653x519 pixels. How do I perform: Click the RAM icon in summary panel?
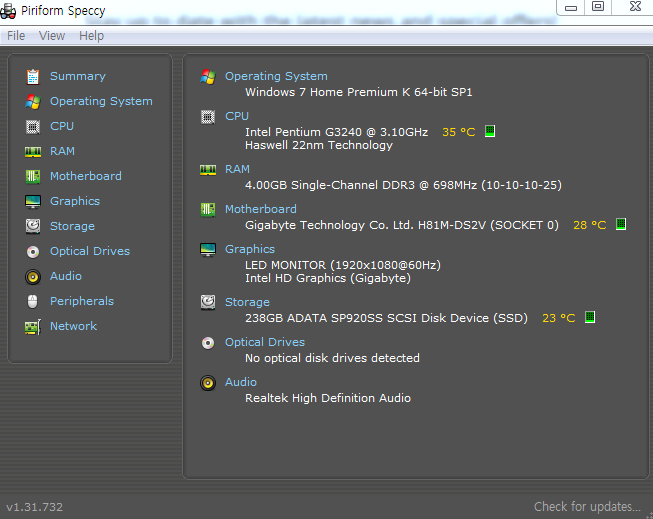coord(208,170)
